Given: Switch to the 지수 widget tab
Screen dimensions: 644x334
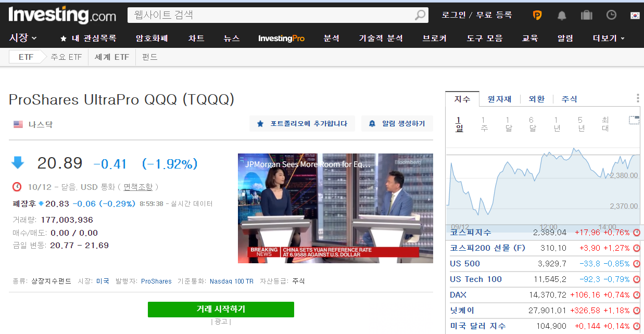Looking at the screenshot, I should tap(462, 99).
